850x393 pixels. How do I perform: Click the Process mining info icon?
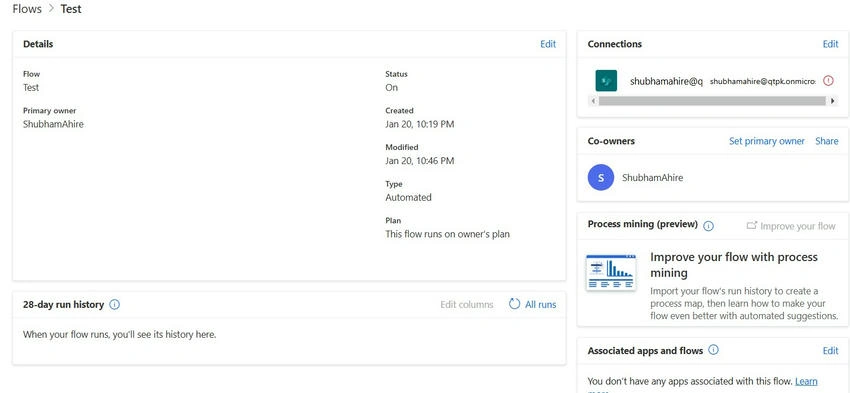708,226
